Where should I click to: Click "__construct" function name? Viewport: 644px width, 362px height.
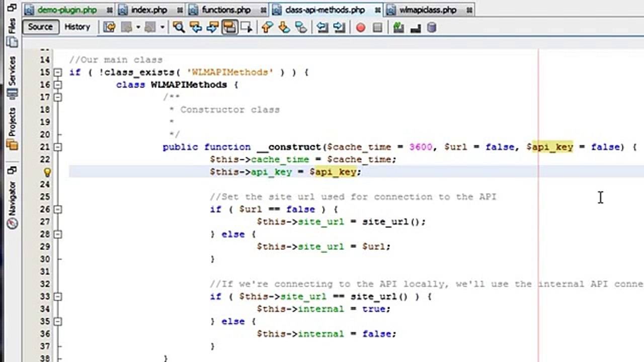pos(288,147)
